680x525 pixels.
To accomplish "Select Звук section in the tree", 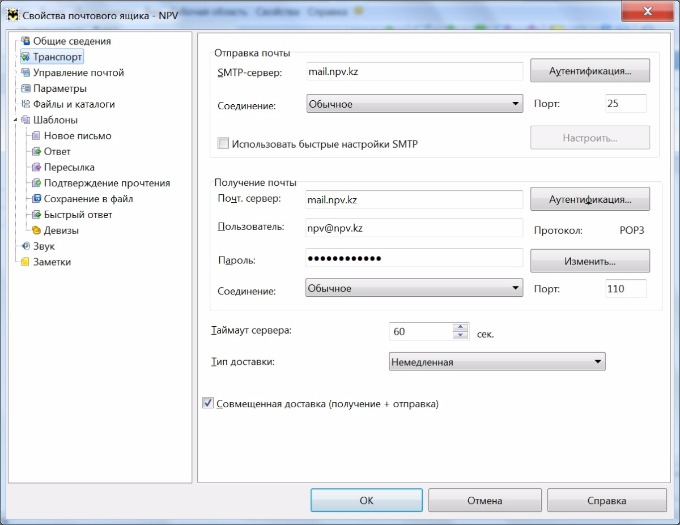I will [x=44, y=246].
